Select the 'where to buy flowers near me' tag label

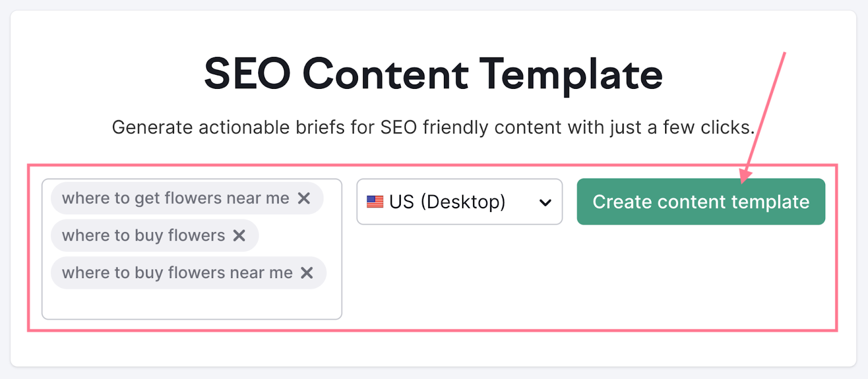[177, 273]
